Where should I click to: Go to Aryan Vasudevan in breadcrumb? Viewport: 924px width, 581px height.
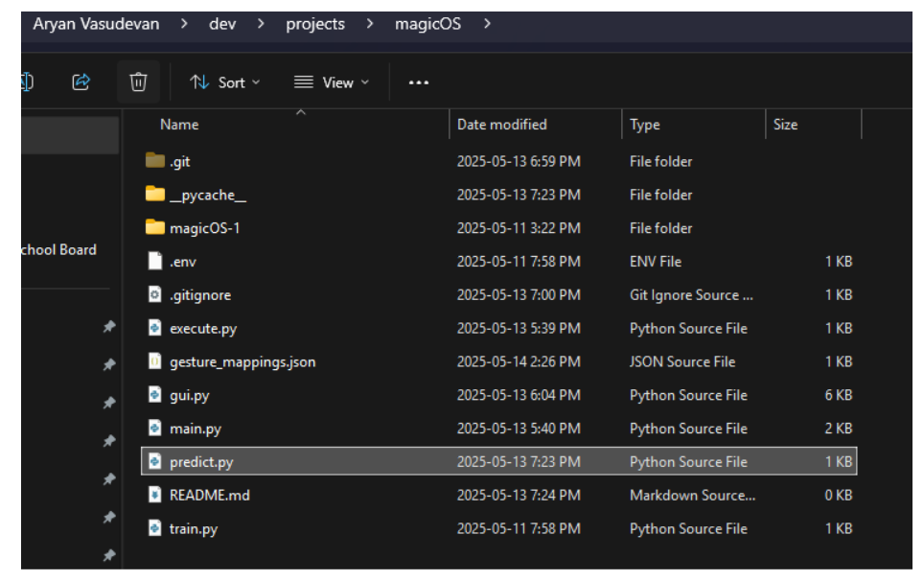[96, 24]
